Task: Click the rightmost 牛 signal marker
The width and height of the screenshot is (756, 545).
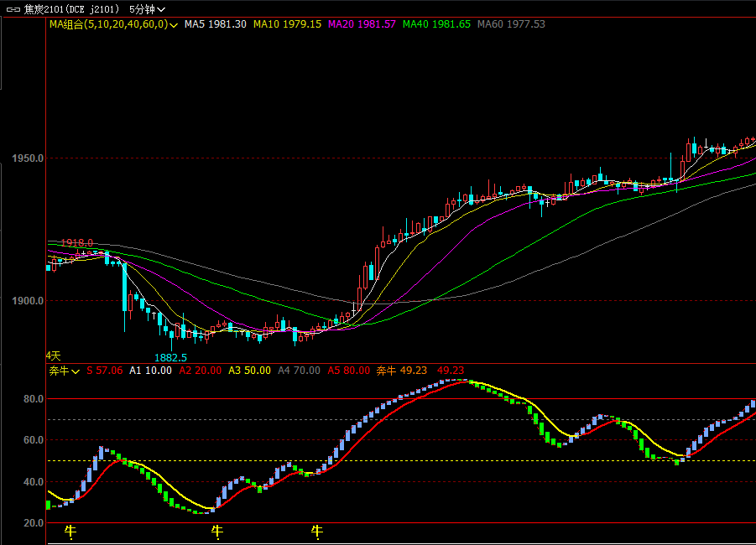Action: (x=317, y=532)
